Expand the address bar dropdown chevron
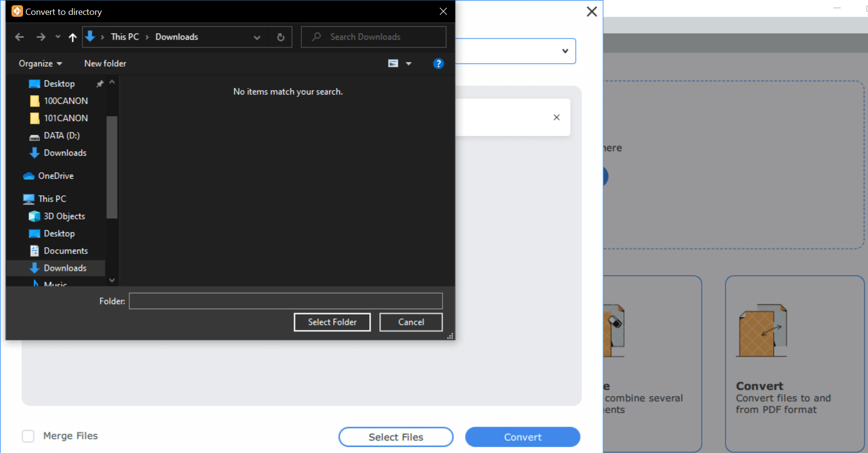 click(257, 37)
